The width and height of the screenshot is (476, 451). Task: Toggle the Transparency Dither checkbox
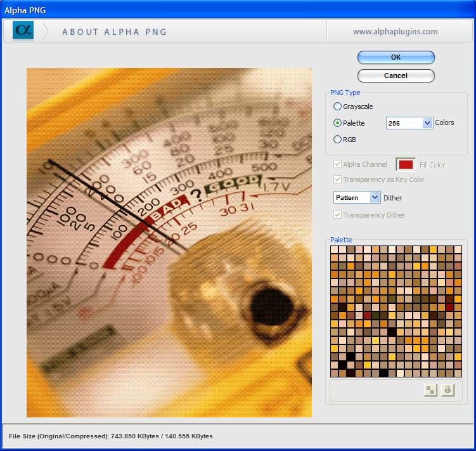coord(337,215)
